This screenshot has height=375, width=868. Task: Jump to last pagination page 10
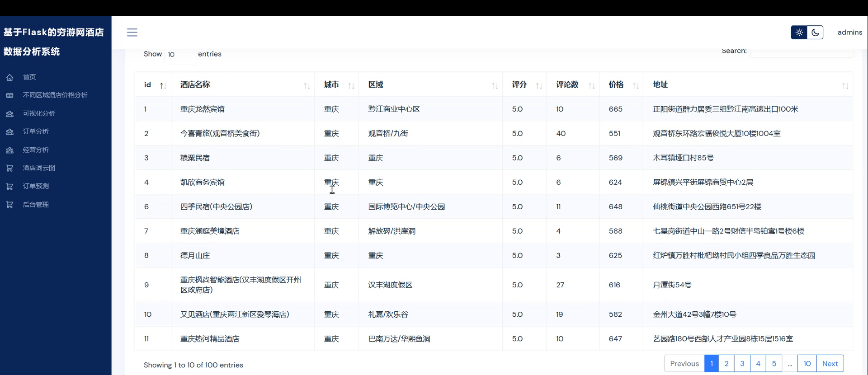807,364
